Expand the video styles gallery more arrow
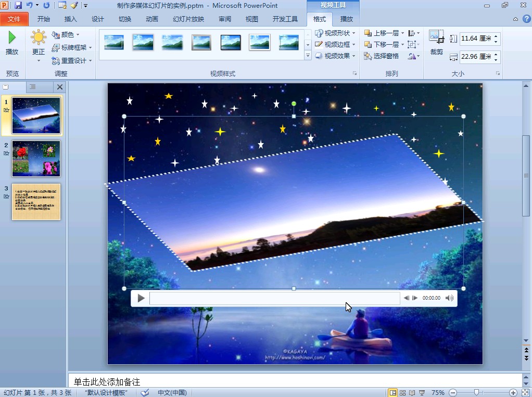 [308, 56]
